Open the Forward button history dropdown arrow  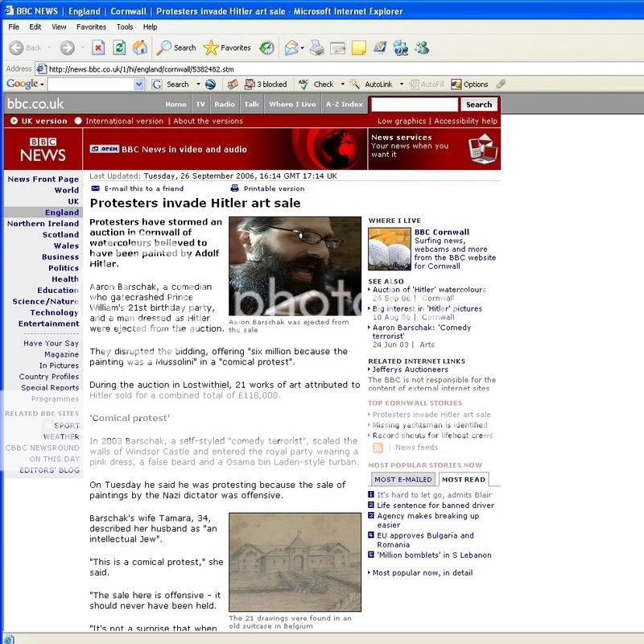pyautogui.click(x=82, y=47)
